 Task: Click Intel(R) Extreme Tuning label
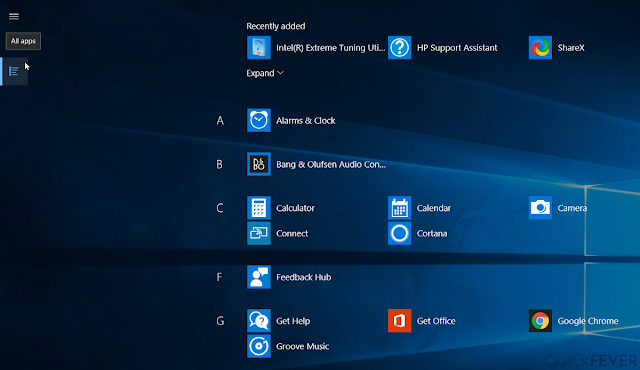(x=331, y=48)
